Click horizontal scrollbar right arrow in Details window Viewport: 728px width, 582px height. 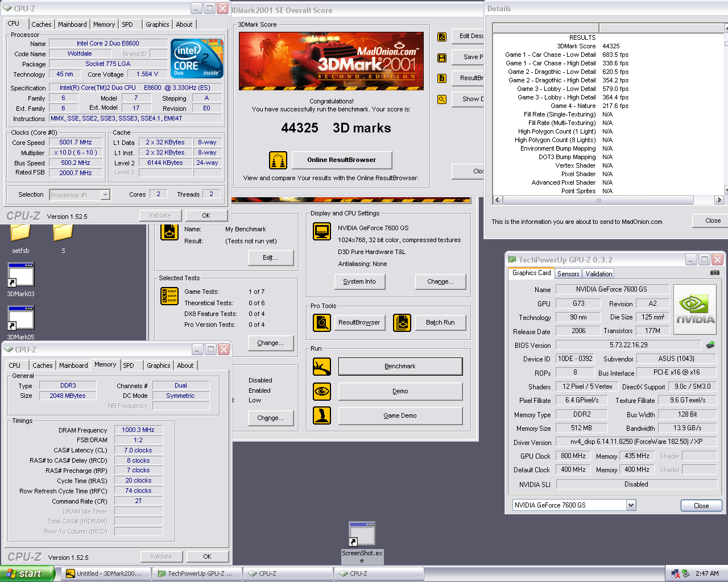719,200
